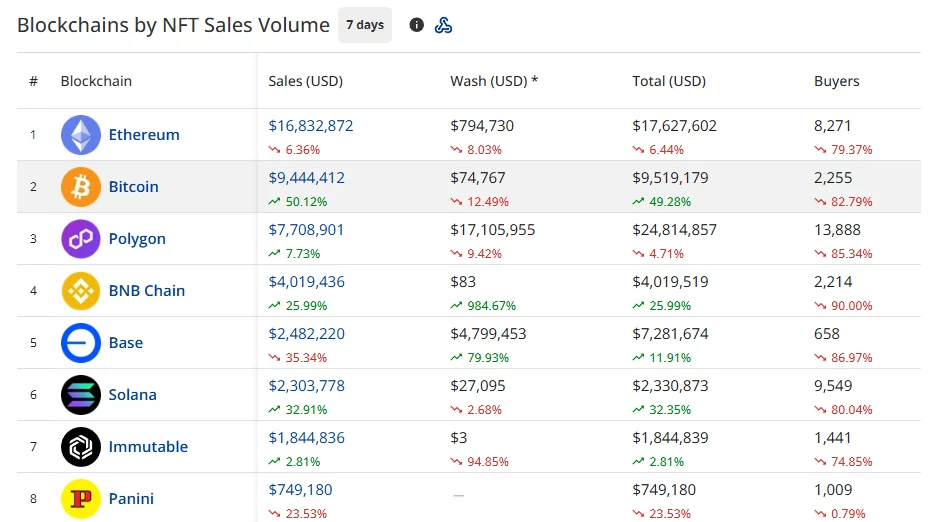This screenshot has height=522, width=929.
Task: Select the buyers count 9,549
Action: (833, 386)
